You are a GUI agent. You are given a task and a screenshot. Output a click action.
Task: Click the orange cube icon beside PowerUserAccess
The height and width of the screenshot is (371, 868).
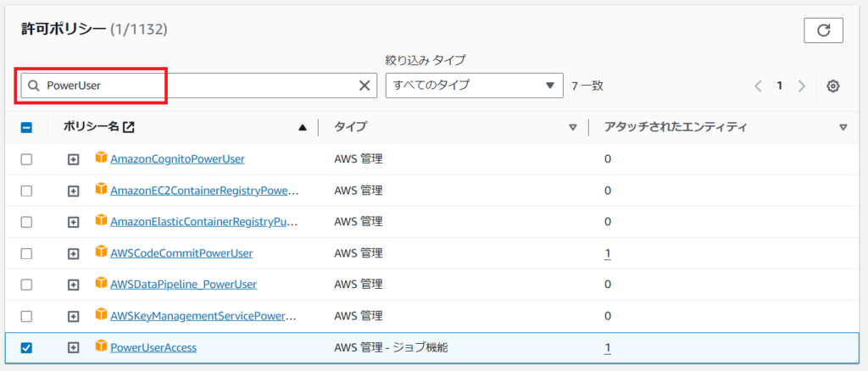coord(101,346)
